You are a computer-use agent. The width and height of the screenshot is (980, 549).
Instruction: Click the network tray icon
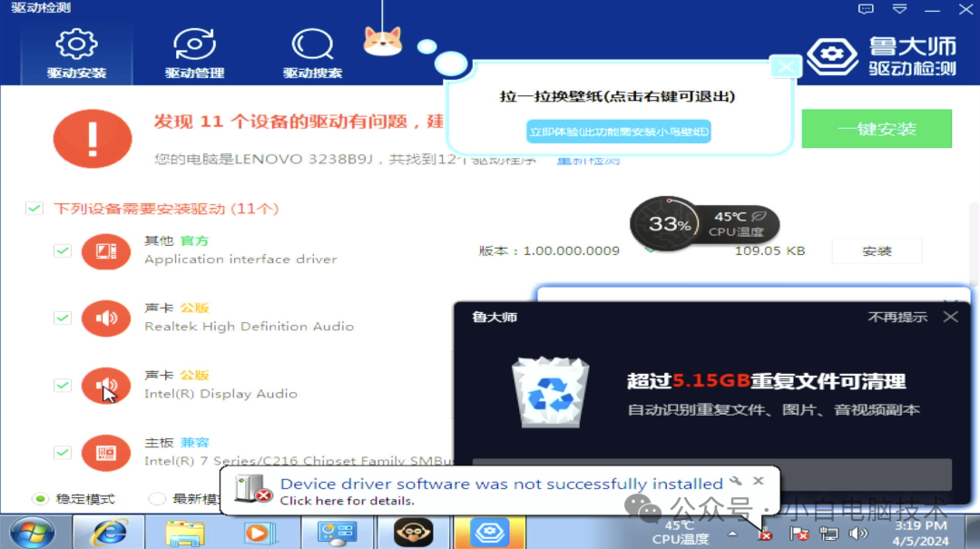tap(828, 534)
